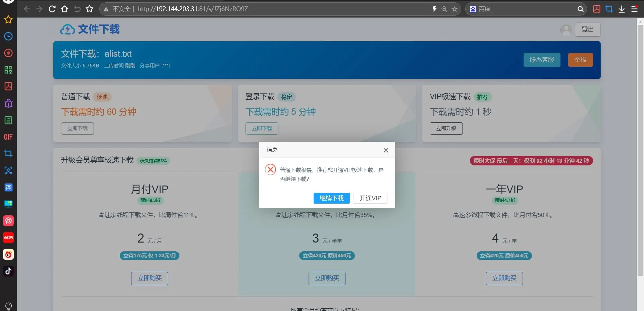Click the browser reload icon

pyautogui.click(x=52, y=9)
